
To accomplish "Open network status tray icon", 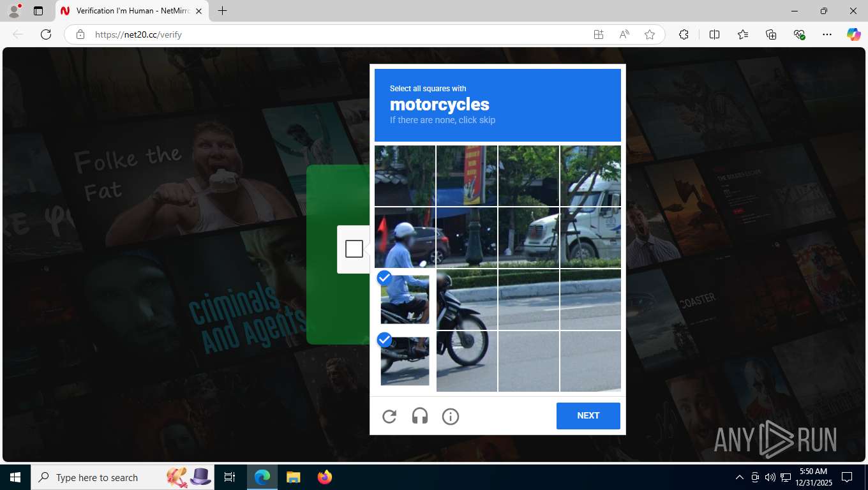I will coord(786,477).
